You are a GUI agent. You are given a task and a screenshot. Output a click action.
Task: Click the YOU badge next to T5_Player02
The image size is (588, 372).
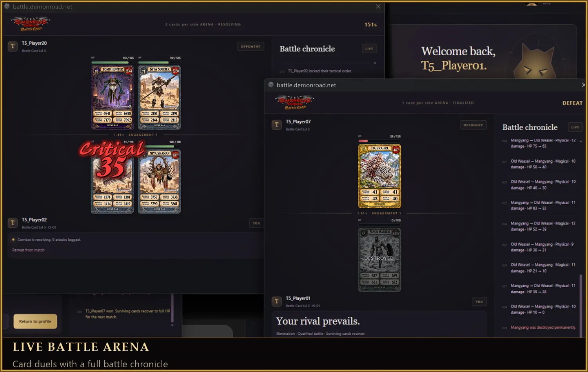click(256, 223)
